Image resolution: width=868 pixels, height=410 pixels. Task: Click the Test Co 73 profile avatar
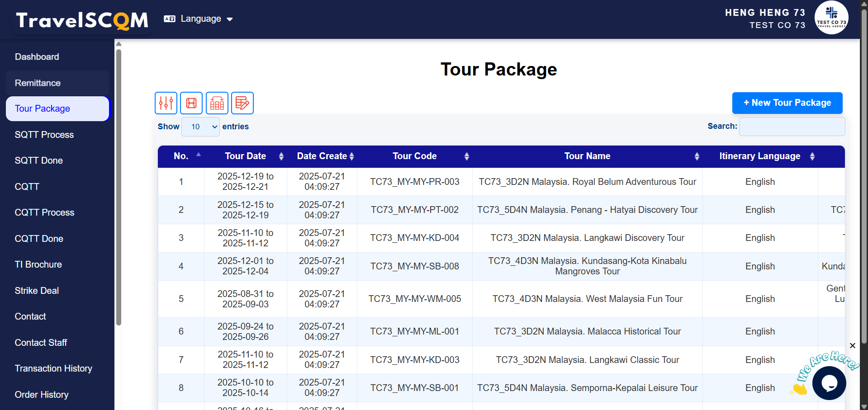point(831,18)
